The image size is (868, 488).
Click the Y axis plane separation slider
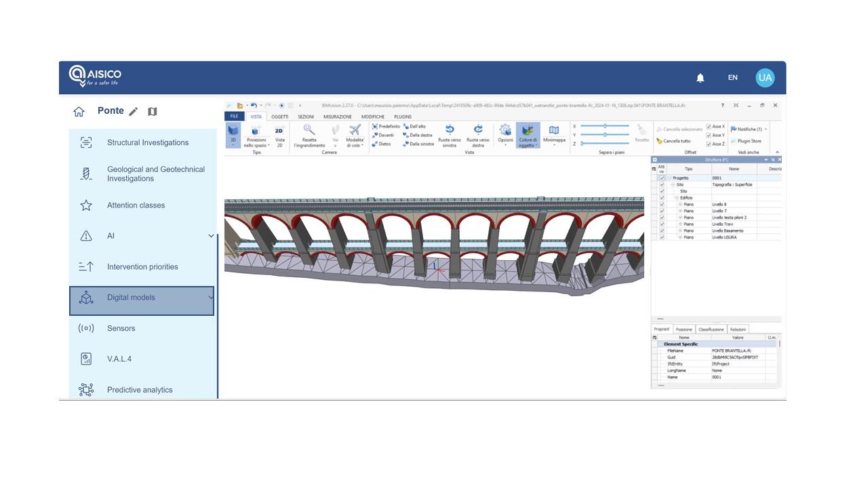605,134
